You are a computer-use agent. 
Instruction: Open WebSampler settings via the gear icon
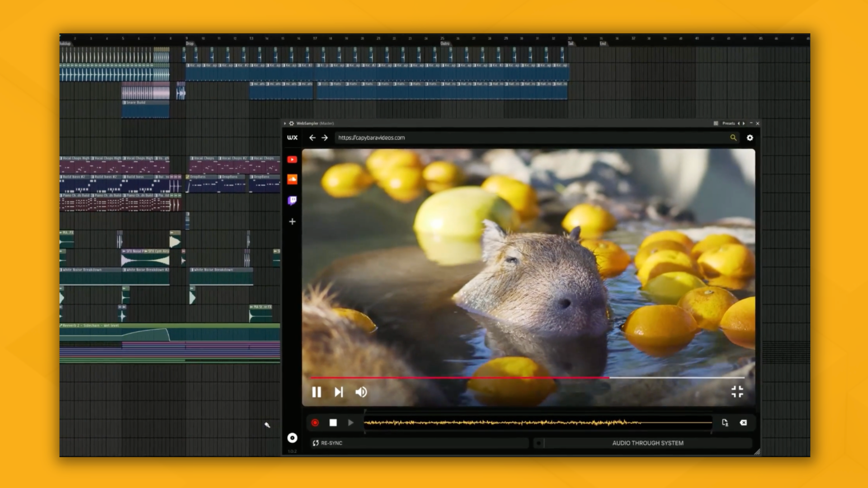pos(750,138)
